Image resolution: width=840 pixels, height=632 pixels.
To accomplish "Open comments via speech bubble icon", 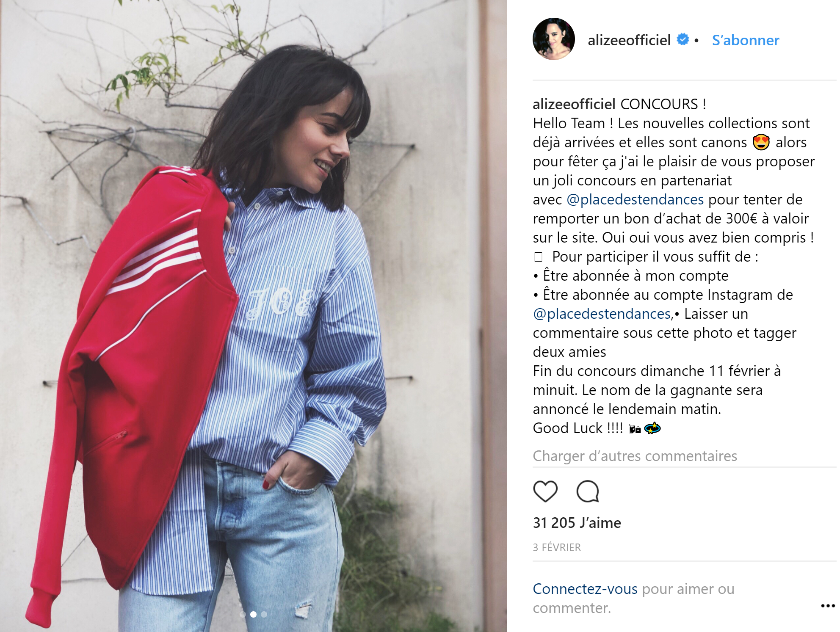I will (x=588, y=491).
